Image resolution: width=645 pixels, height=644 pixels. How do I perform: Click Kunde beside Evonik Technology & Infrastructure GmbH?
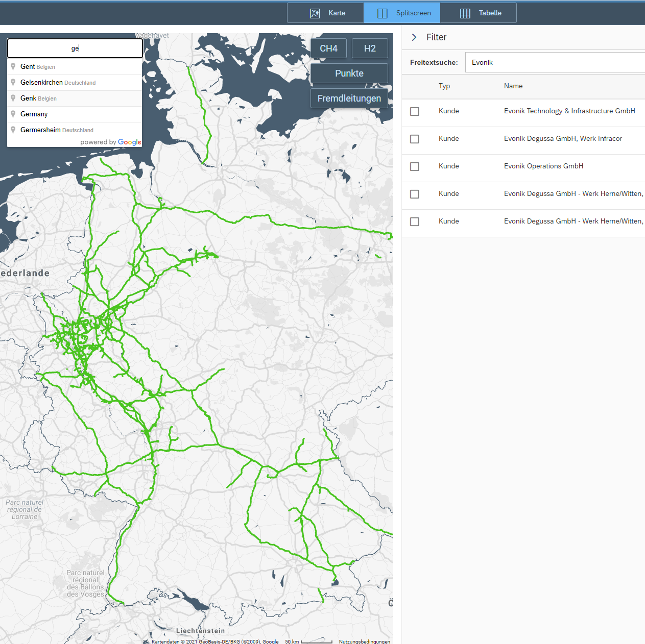pyautogui.click(x=449, y=111)
